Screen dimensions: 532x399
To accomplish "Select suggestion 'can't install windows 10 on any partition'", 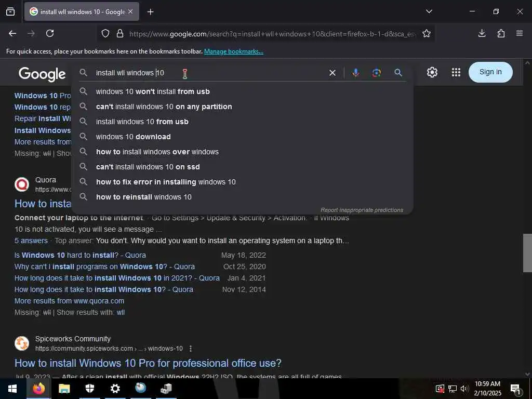I will (x=242, y=107).
